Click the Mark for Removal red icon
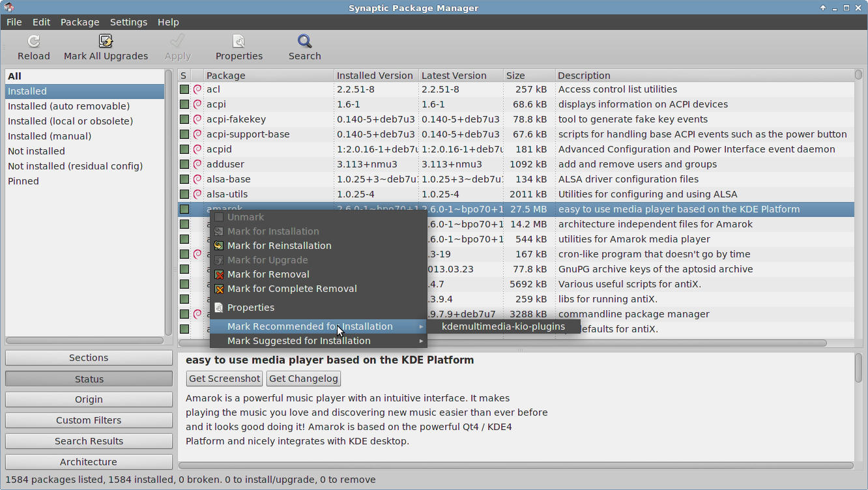This screenshot has width=868, height=490. [x=219, y=274]
